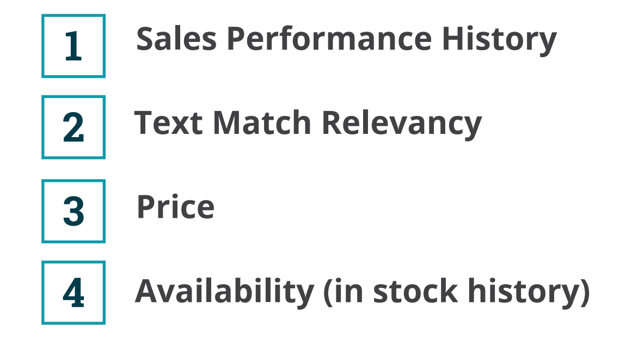Open the Sales Performance History item

tap(347, 40)
